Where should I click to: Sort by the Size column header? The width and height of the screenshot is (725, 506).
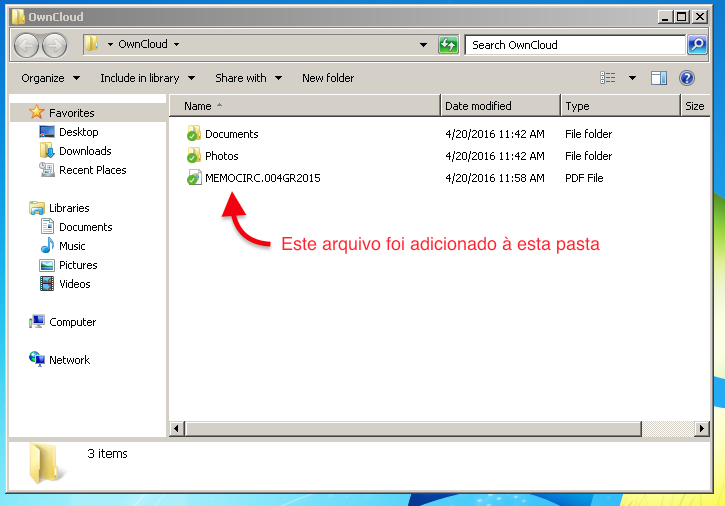pos(695,106)
